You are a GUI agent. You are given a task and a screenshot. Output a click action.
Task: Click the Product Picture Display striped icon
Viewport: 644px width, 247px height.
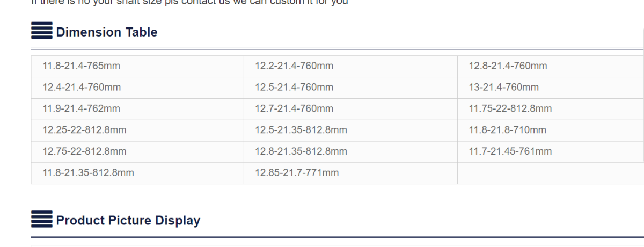point(42,219)
